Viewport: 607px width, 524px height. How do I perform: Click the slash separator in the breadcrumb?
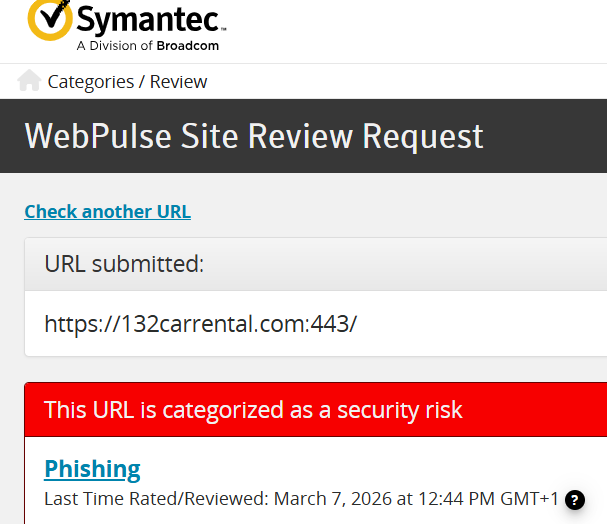(x=142, y=82)
